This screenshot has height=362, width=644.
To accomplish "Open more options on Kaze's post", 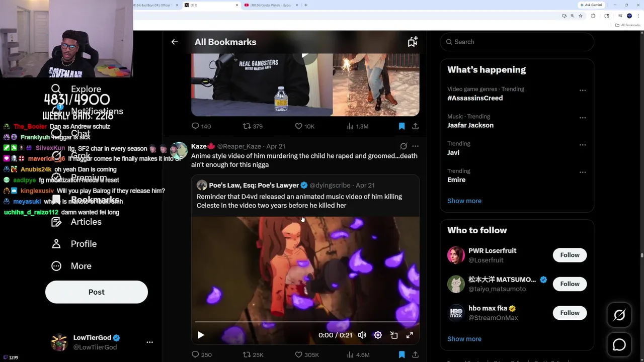I will pos(415,146).
